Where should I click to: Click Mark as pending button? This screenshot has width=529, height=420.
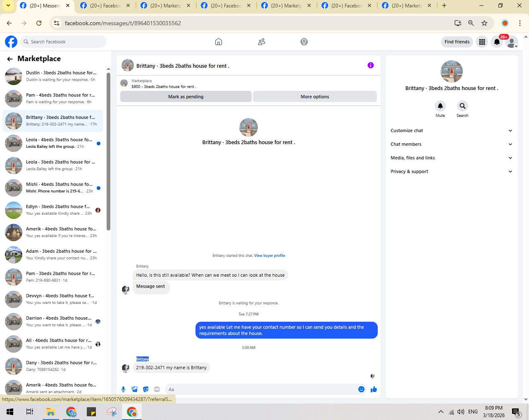186,97
